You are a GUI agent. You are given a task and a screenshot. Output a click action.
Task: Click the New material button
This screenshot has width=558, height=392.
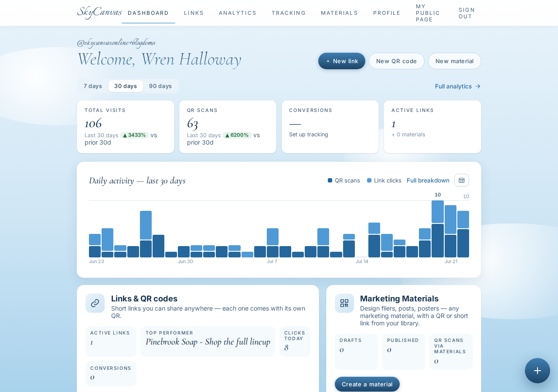455,61
